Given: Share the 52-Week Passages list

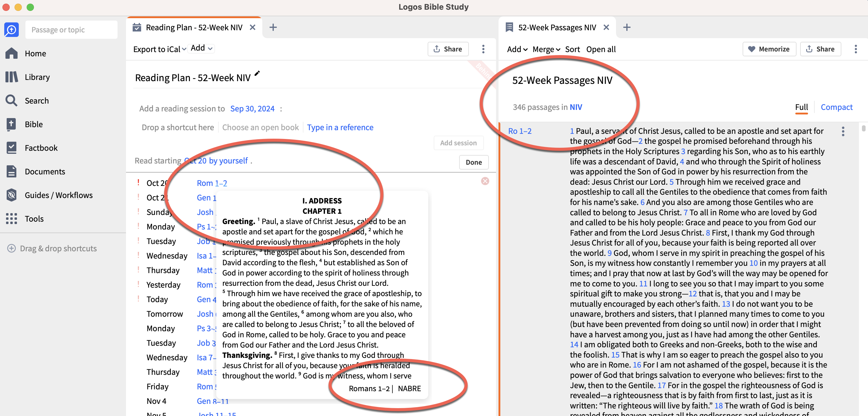Looking at the screenshot, I should [x=820, y=49].
